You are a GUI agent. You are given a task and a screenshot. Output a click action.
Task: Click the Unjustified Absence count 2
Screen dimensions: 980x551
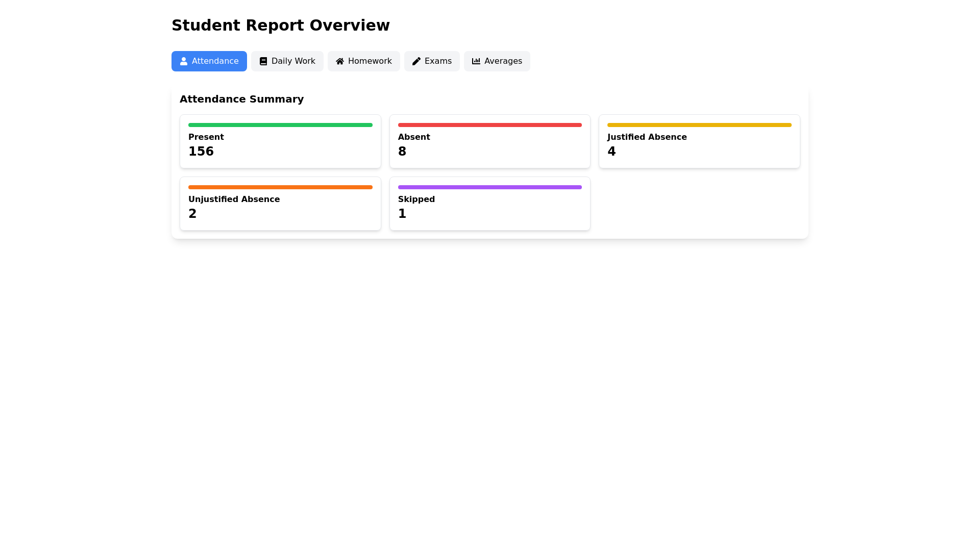click(192, 214)
